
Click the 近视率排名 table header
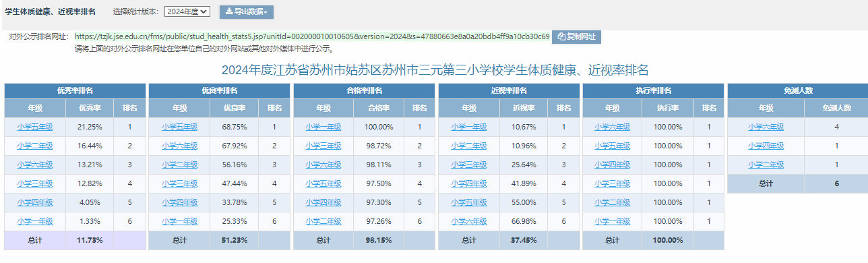pos(509,90)
